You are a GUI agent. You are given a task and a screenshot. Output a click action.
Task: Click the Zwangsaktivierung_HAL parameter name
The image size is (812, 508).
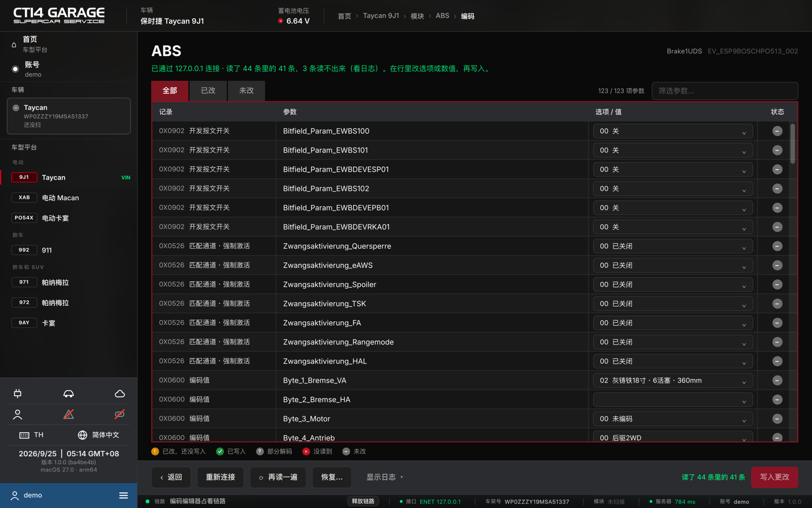[x=325, y=361]
